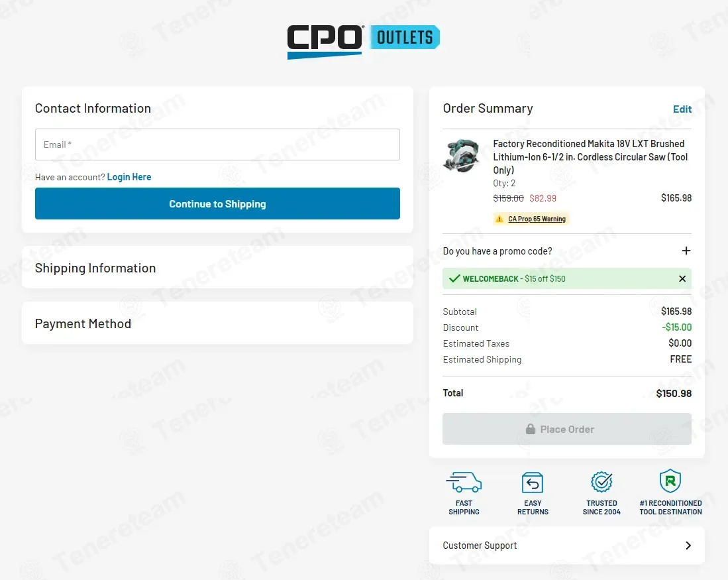The image size is (728, 580).
Task: Expand the Shipping Information section
Action: click(217, 268)
